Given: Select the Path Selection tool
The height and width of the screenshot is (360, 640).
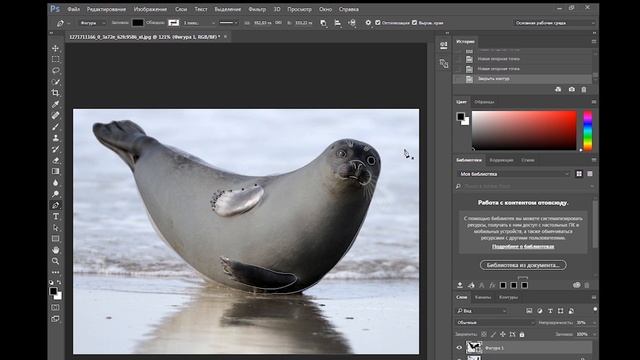Looking at the screenshot, I should click(x=56, y=228).
